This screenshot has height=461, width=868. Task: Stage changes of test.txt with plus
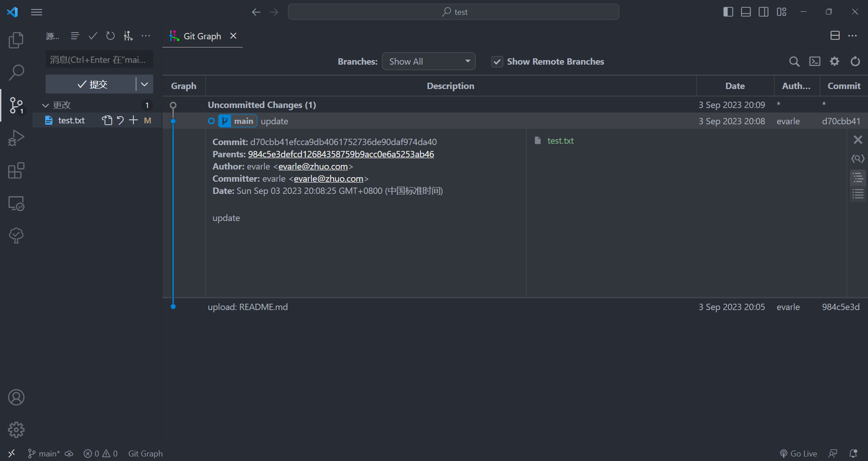pos(133,120)
